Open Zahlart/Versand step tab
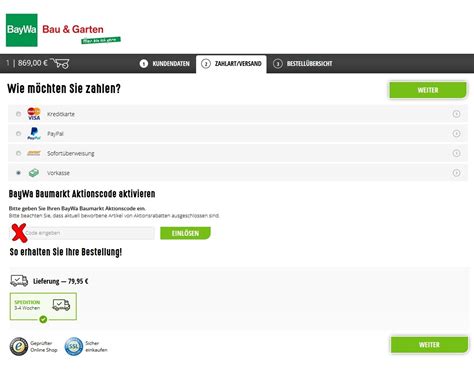The image size is (474, 372). coord(231,64)
